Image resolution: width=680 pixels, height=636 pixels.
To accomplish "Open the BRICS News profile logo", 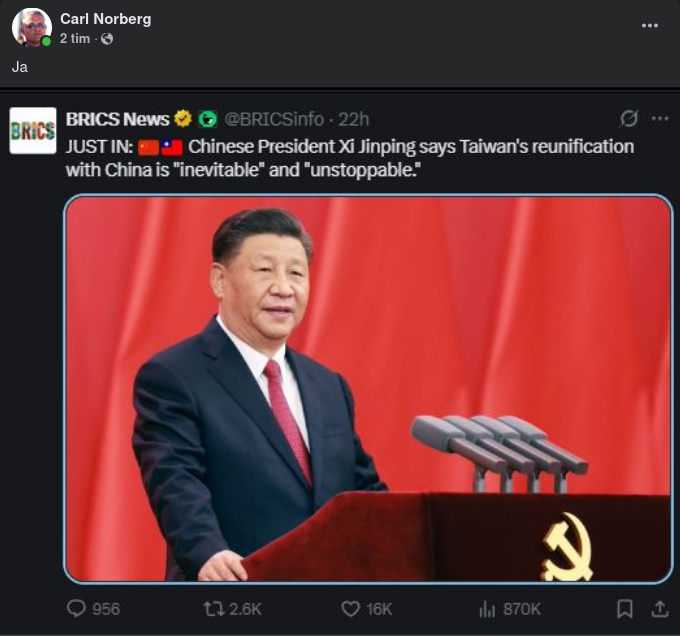I will coord(33,130).
